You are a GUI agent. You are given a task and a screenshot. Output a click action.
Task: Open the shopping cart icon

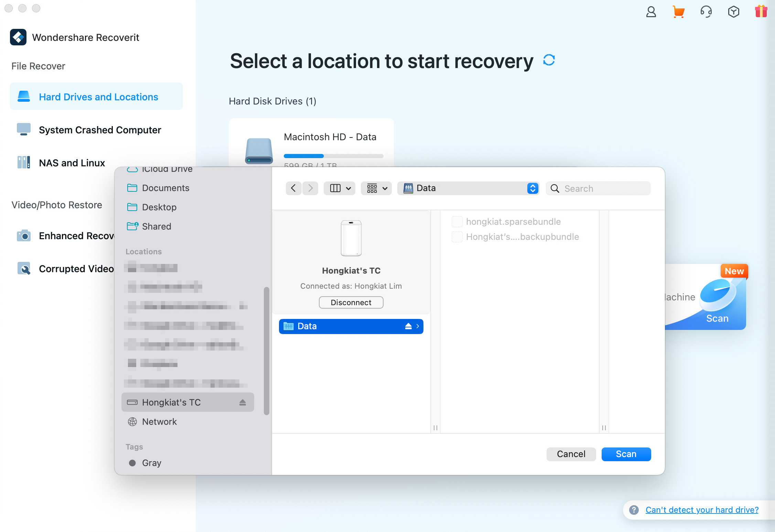pyautogui.click(x=678, y=12)
